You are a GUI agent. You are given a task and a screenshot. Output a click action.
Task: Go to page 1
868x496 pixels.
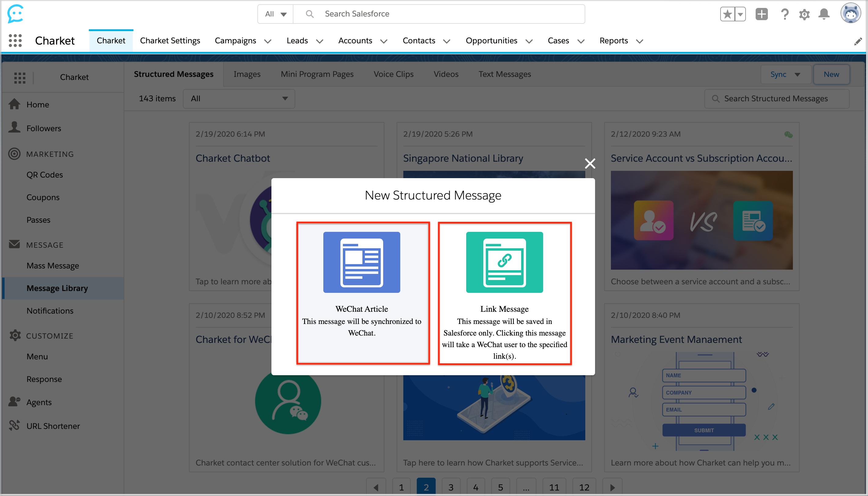(401, 487)
